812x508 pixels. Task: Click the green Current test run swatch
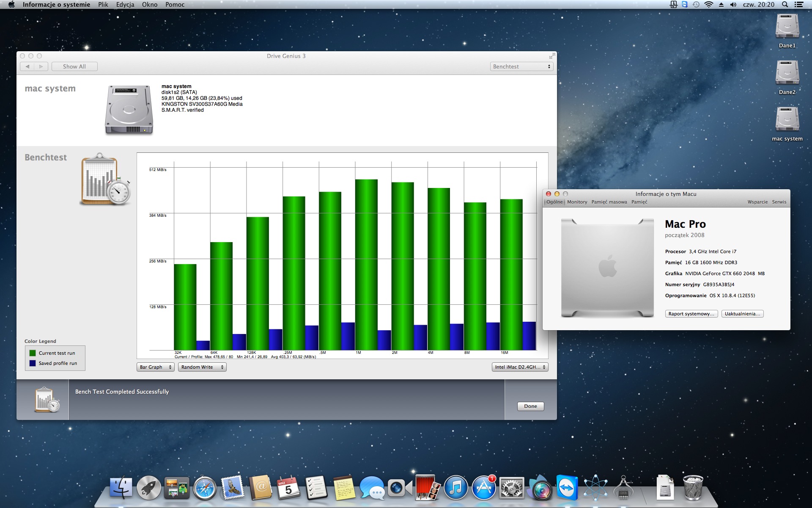tap(33, 353)
